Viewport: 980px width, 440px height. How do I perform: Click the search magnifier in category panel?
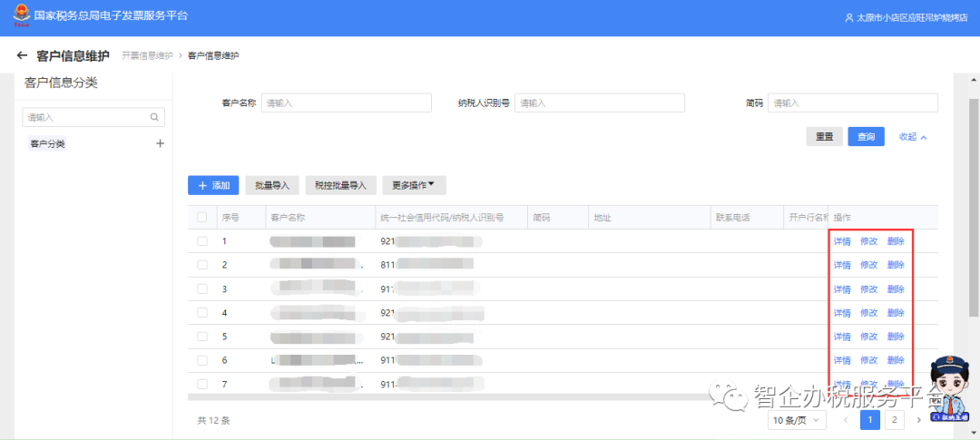pyautogui.click(x=154, y=117)
